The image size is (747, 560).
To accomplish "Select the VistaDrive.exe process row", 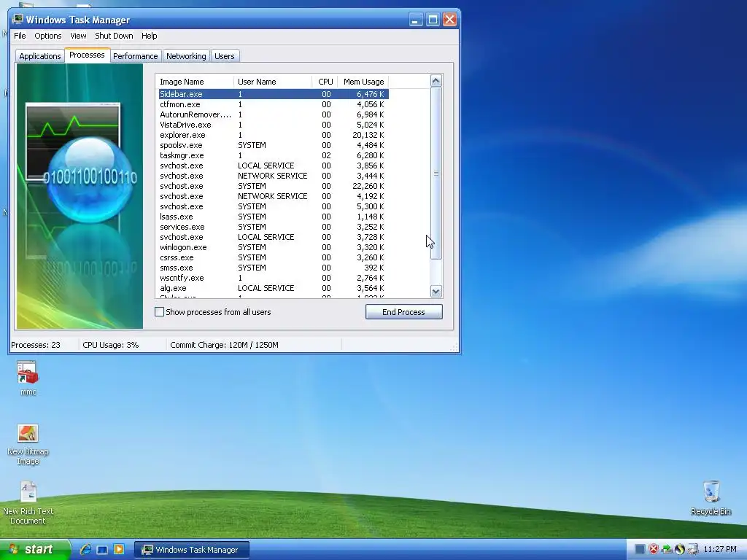I will [274, 125].
